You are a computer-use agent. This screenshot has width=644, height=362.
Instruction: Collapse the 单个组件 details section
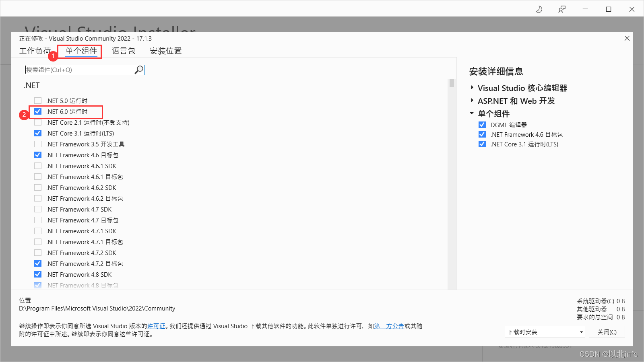[472, 113]
